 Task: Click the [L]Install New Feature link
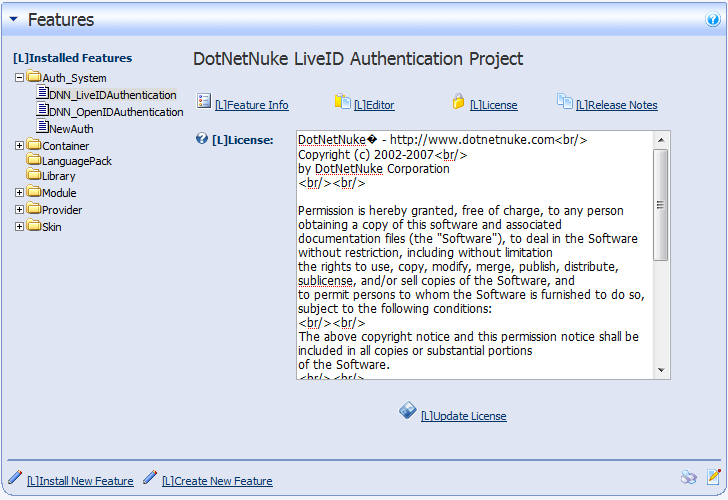tap(80, 481)
